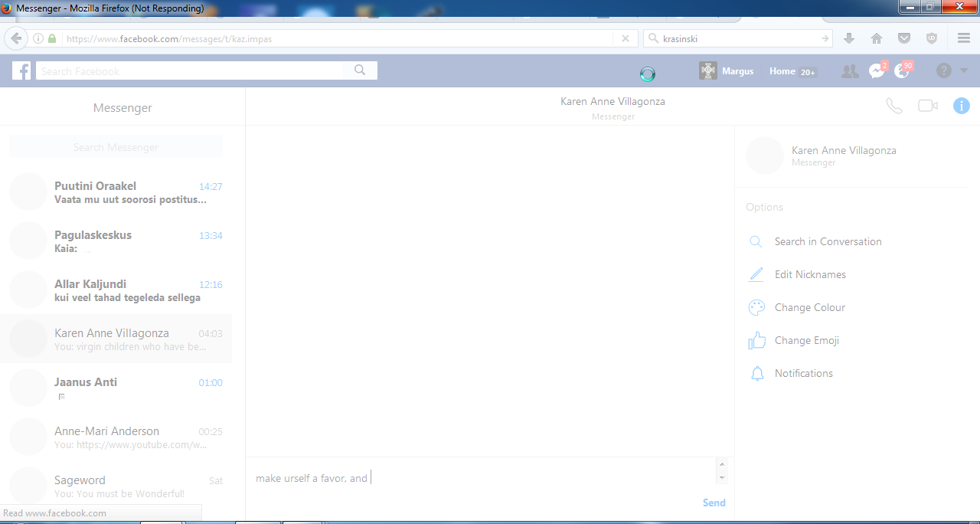Open conversation with Allar Kaljundi
The width and height of the screenshot is (980, 524).
tap(116, 290)
